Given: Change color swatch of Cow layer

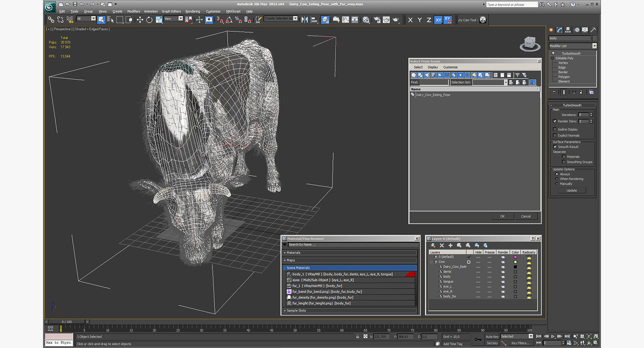Looking at the screenshot, I should click(x=516, y=262).
